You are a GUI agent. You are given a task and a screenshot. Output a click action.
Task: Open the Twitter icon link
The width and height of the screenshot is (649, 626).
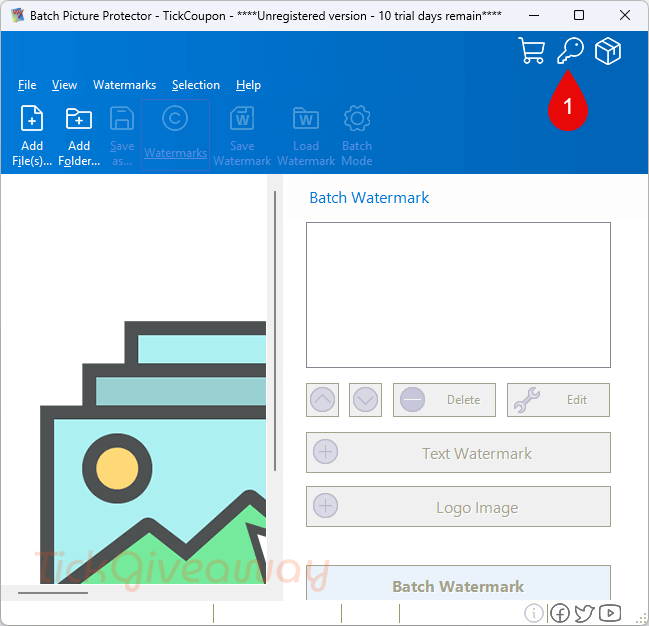coord(584,613)
